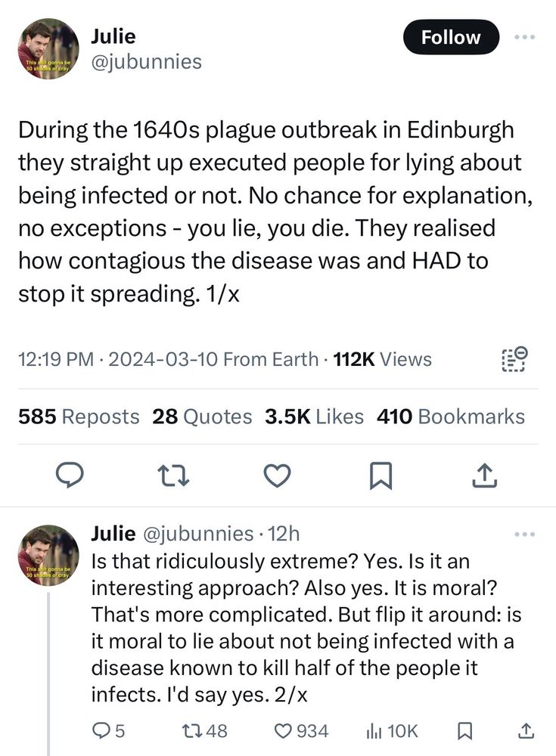Reply to the main tweet

pos(70,476)
